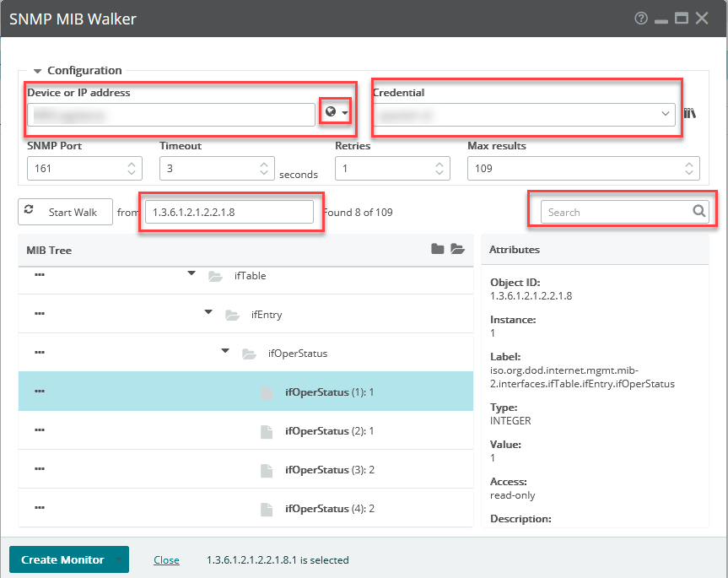Click the globe icon beside the Device field

330,111
